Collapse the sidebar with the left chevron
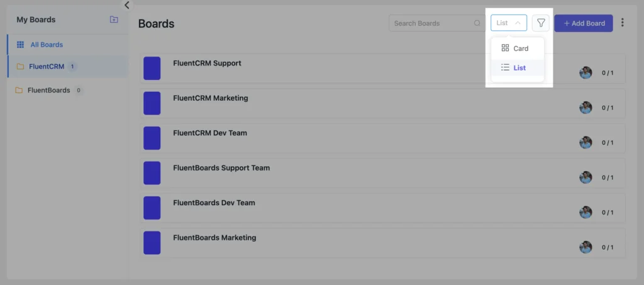 [x=127, y=5]
